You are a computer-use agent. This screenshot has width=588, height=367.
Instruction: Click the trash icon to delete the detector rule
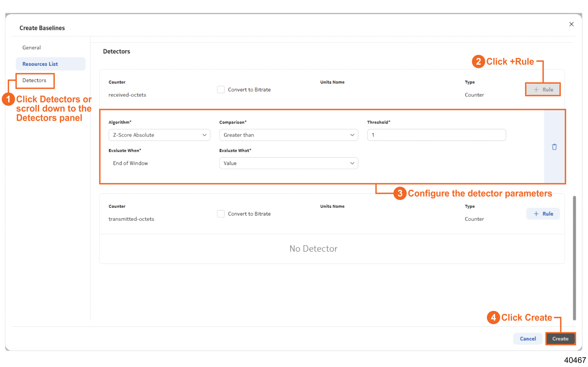(554, 147)
